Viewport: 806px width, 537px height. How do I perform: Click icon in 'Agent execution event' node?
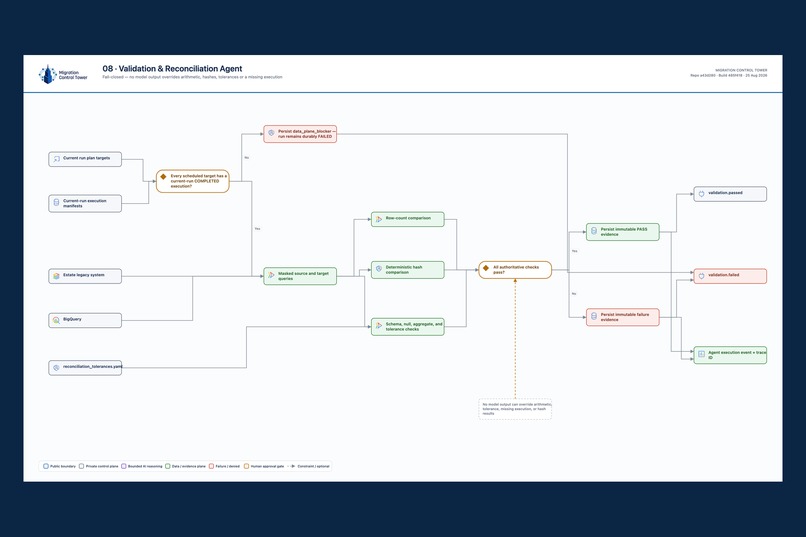[x=701, y=354]
